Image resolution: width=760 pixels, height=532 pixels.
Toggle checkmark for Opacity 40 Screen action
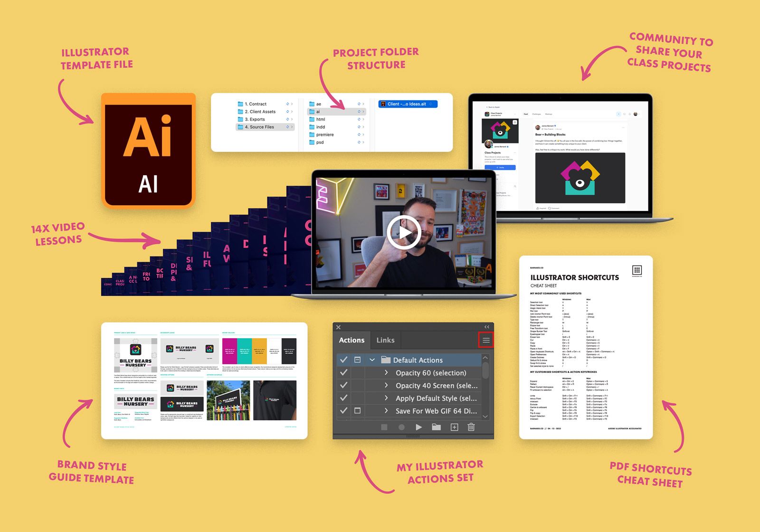click(x=344, y=385)
